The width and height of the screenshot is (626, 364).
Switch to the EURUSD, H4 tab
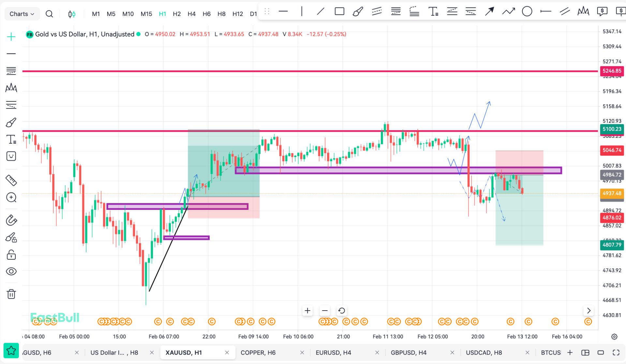click(333, 353)
